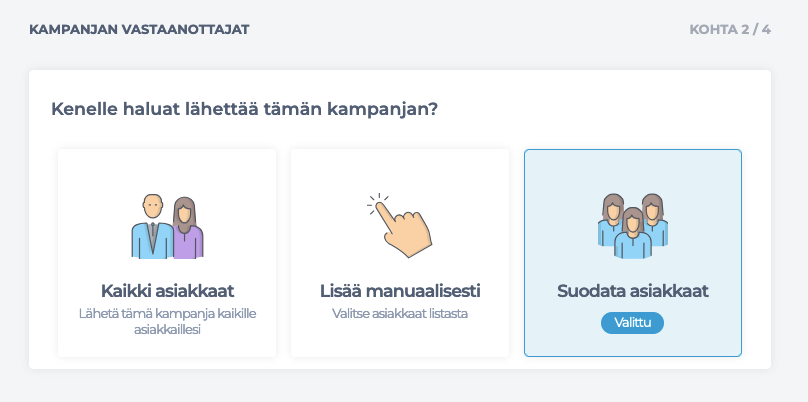The height and width of the screenshot is (402, 808).
Task: Click the pointing hand icon
Action: [x=400, y=226]
